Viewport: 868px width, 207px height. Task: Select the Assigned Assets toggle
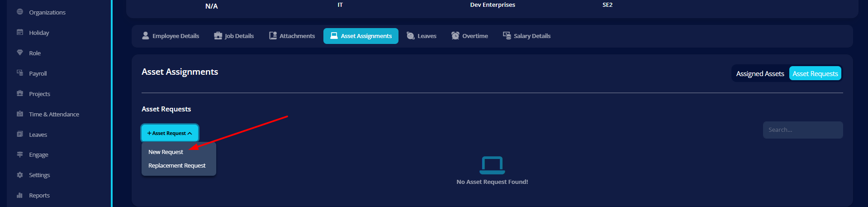(x=760, y=73)
